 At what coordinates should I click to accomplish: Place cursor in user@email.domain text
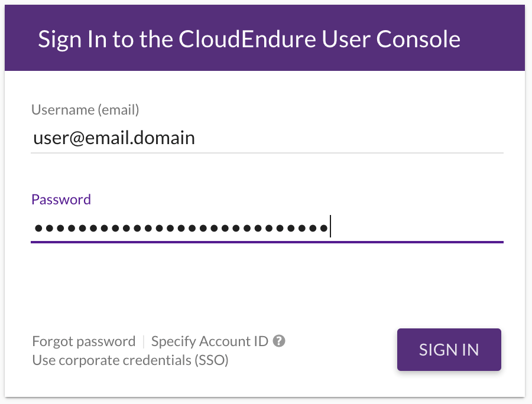click(114, 138)
